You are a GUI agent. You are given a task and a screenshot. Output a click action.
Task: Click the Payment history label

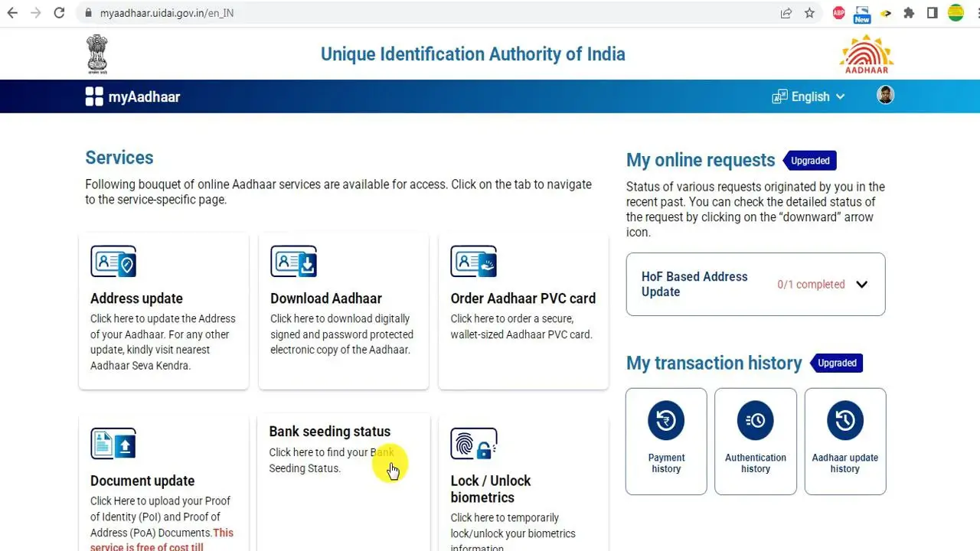(666, 463)
